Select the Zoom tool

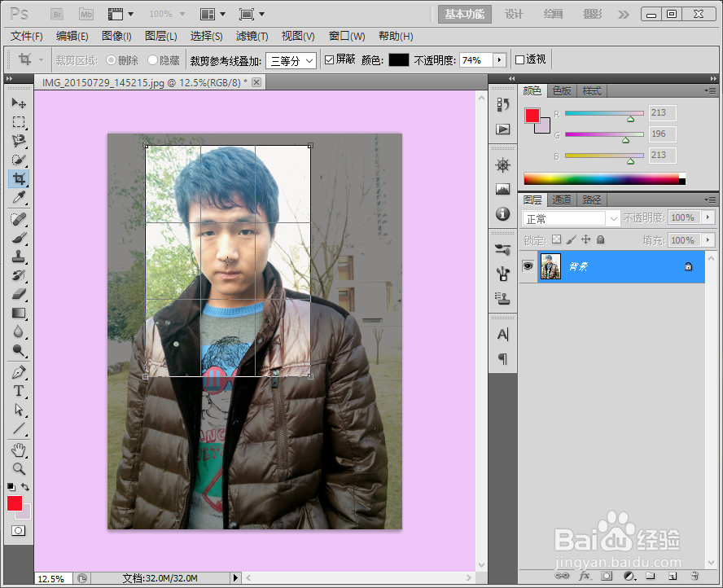click(x=19, y=469)
